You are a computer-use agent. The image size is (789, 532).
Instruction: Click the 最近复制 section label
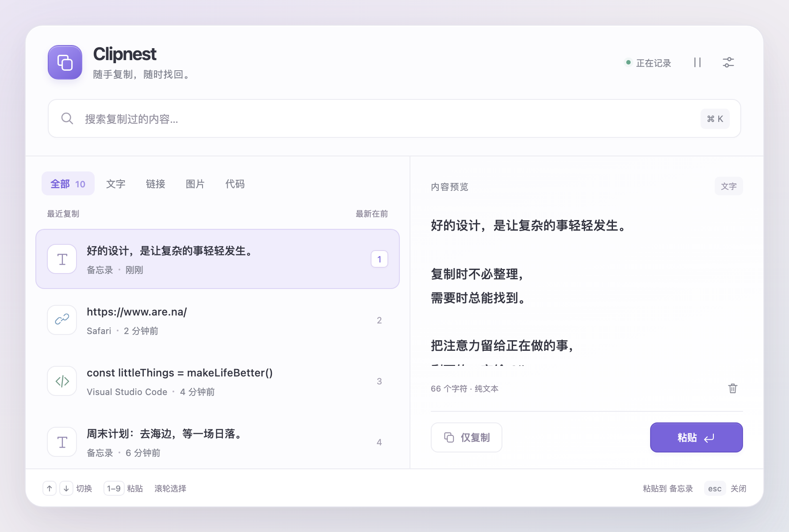[63, 214]
